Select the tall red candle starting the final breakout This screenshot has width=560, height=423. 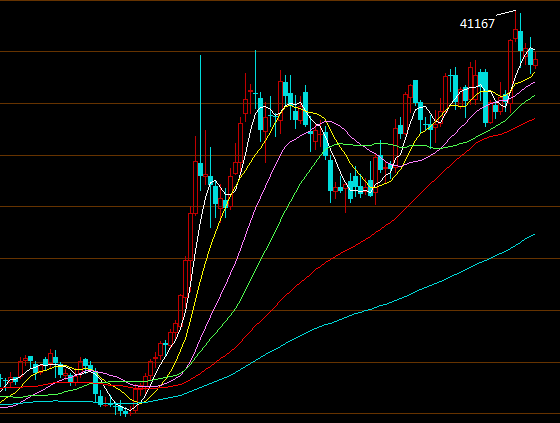(x=510, y=71)
